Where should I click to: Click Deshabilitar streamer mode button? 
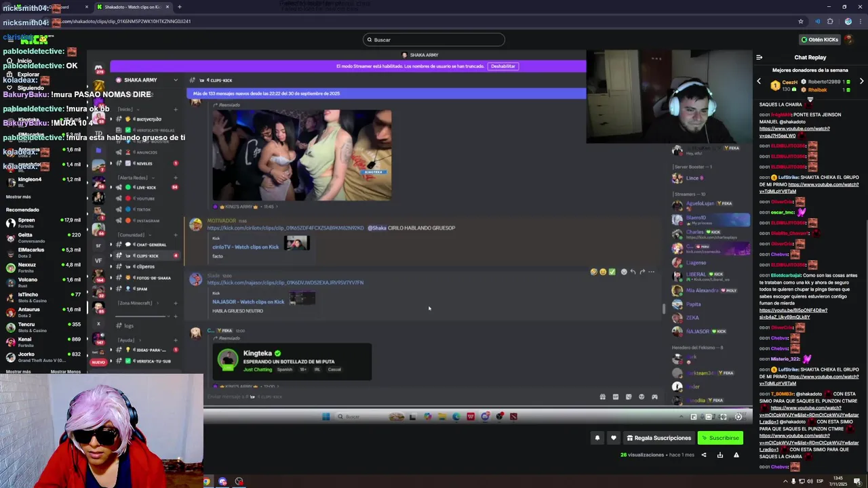503,66
